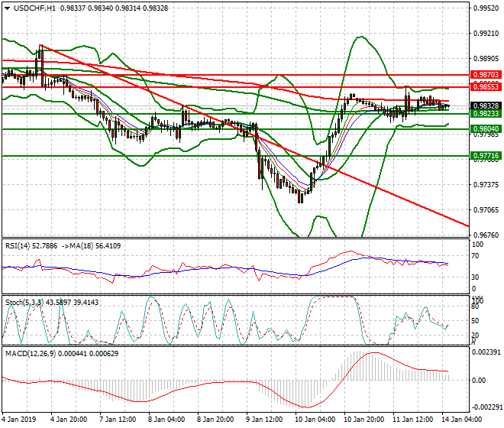Click the RSI scale level 30
Image resolution: width=504 pixels, height=428 pixels.
pyautogui.click(x=475, y=277)
